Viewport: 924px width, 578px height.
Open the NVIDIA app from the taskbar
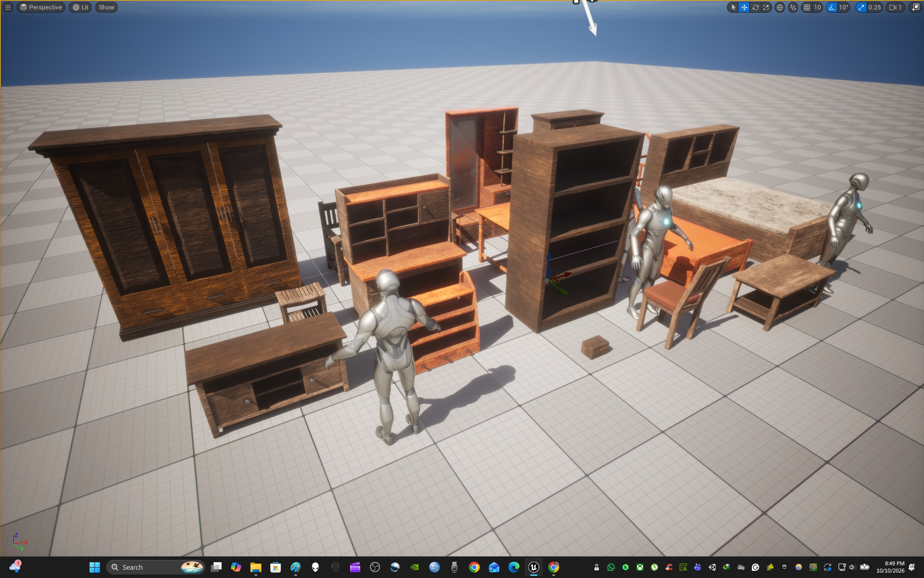point(415,567)
